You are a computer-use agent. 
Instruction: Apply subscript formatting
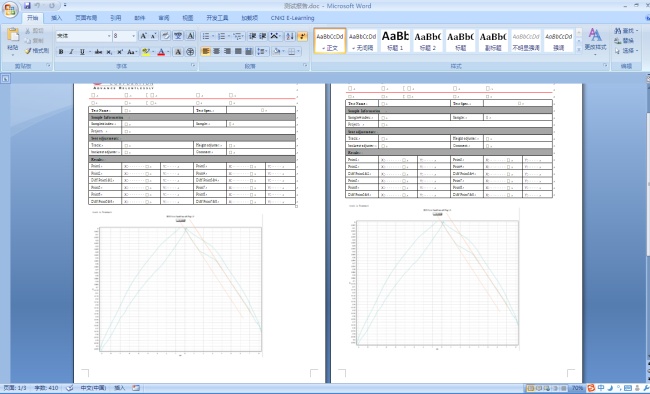[x=109, y=52]
